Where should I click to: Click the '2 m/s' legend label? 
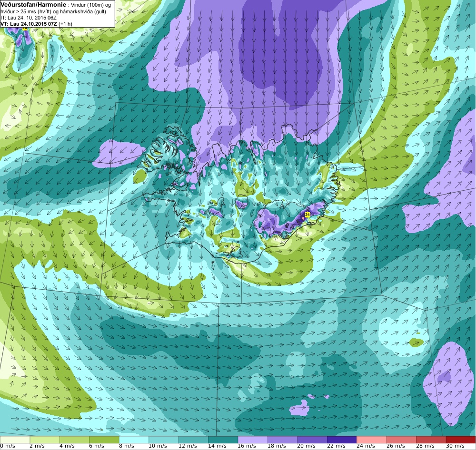(x=37, y=446)
